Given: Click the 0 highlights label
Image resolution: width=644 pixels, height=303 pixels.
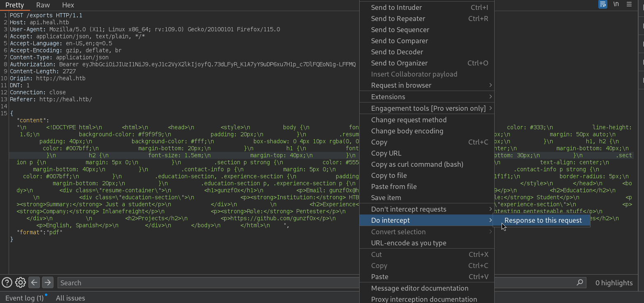Looking at the screenshot, I should 614,282.
